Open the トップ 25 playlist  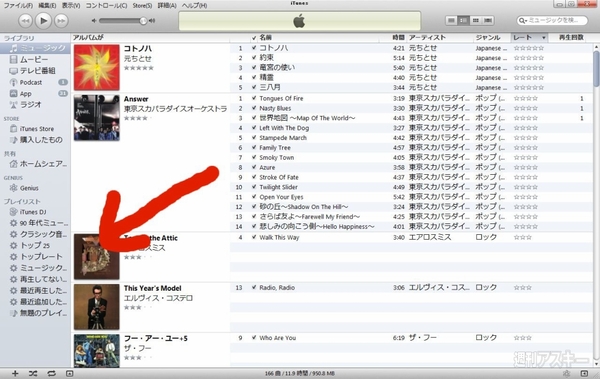point(35,245)
